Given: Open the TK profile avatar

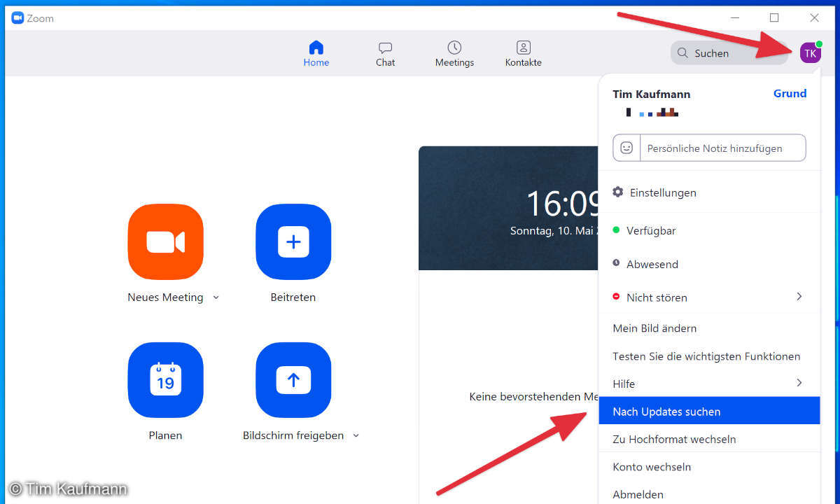Looking at the screenshot, I should [x=811, y=53].
